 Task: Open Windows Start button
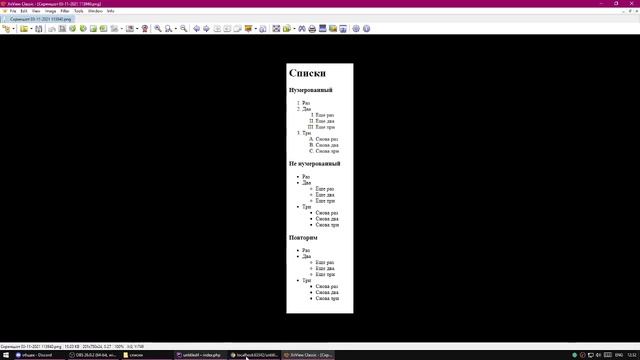(x=6, y=355)
